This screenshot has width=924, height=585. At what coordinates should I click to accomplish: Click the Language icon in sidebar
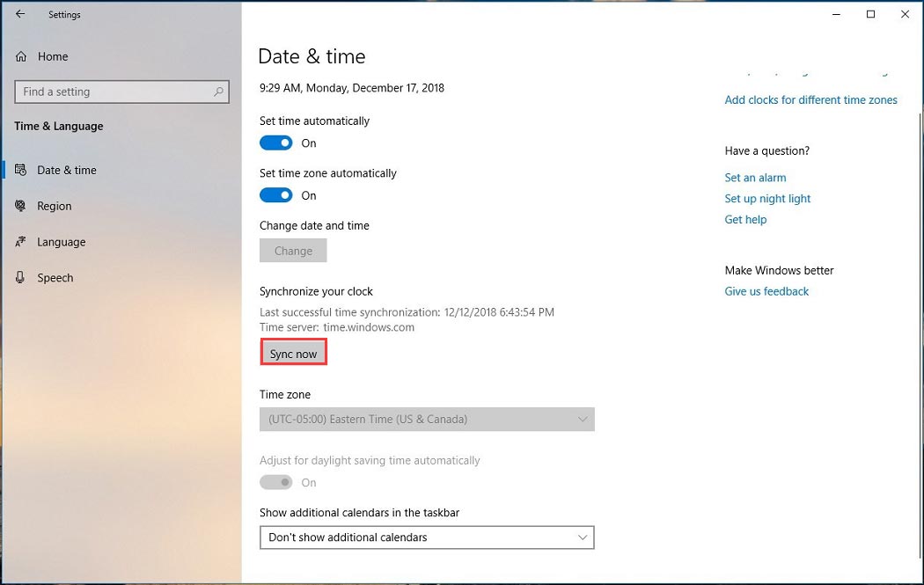(x=20, y=242)
